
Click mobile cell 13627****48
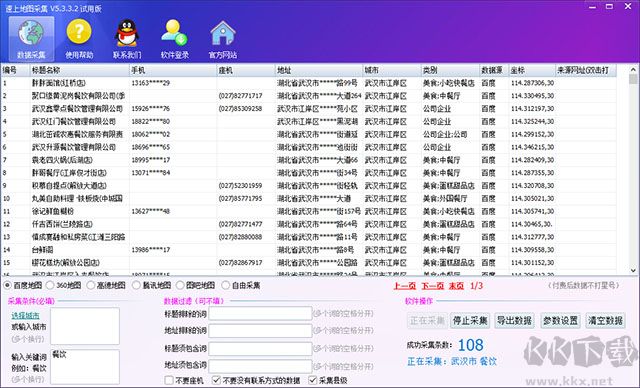coord(151,211)
